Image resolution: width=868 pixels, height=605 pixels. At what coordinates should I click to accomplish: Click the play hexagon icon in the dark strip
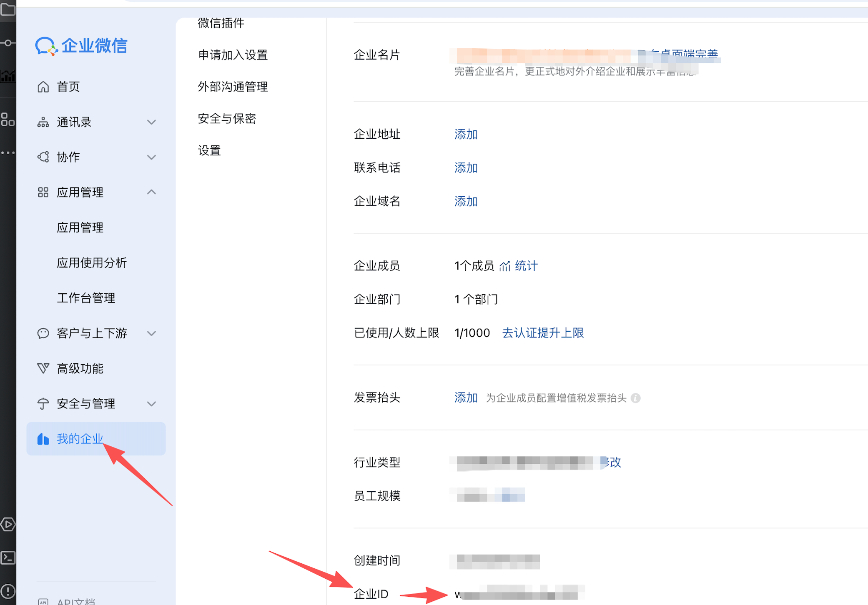pos(8,524)
